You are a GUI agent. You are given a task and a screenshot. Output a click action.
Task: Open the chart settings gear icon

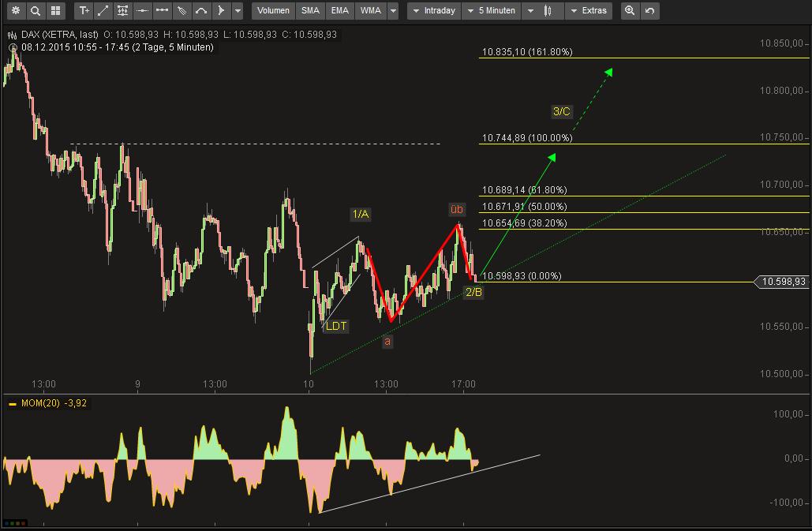(x=16, y=11)
